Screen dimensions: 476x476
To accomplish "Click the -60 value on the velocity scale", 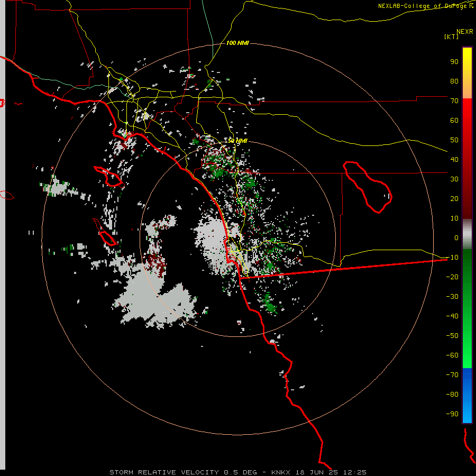I will pyautogui.click(x=452, y=355).
